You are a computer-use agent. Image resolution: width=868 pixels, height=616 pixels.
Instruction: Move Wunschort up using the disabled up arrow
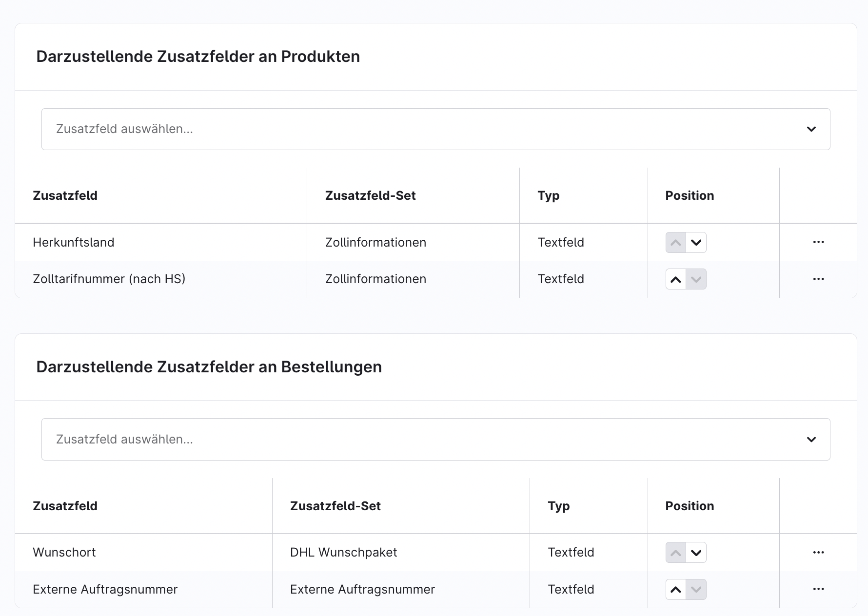tap(675, 552)
